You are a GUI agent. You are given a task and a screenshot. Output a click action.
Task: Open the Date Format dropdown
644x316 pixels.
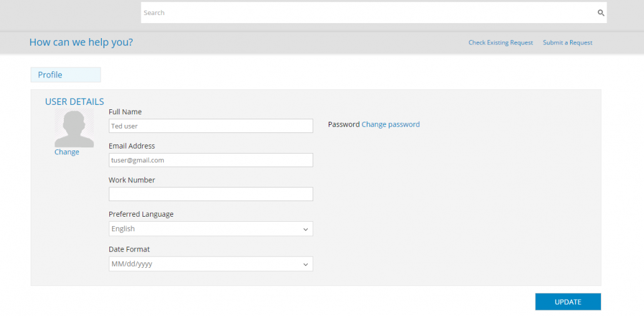pyautogui.click(x=211, y=264)
